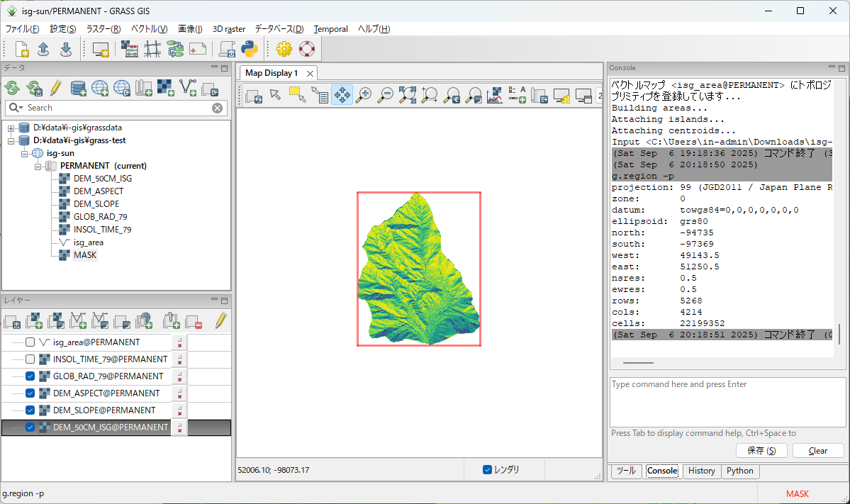Enable INSOL_TIME_79@PERMANENT layer checkbox
Image resolution: width=850 pixels, height=504 pixels.
[30, 359]
